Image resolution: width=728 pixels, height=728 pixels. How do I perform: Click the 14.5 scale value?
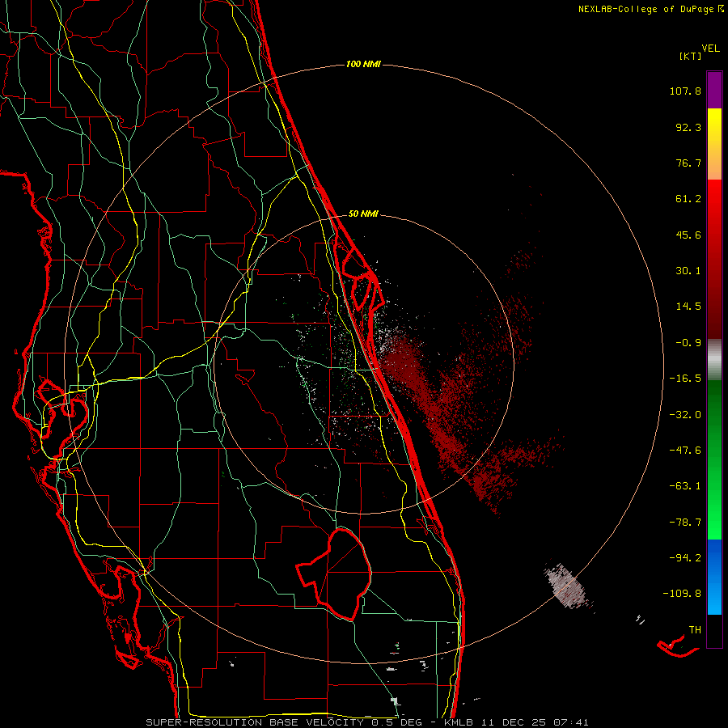[x=688, y=307]
